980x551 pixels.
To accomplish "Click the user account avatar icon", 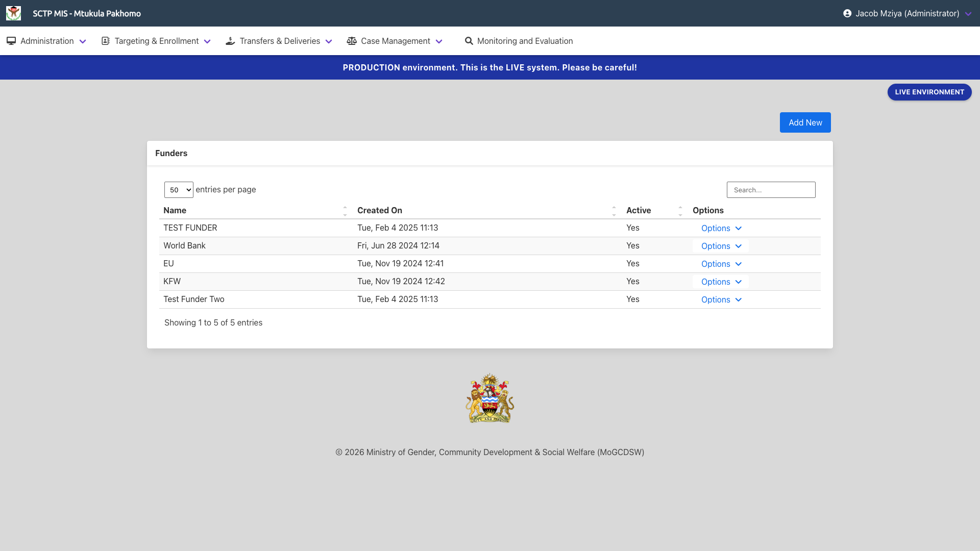I will (847, 13).
